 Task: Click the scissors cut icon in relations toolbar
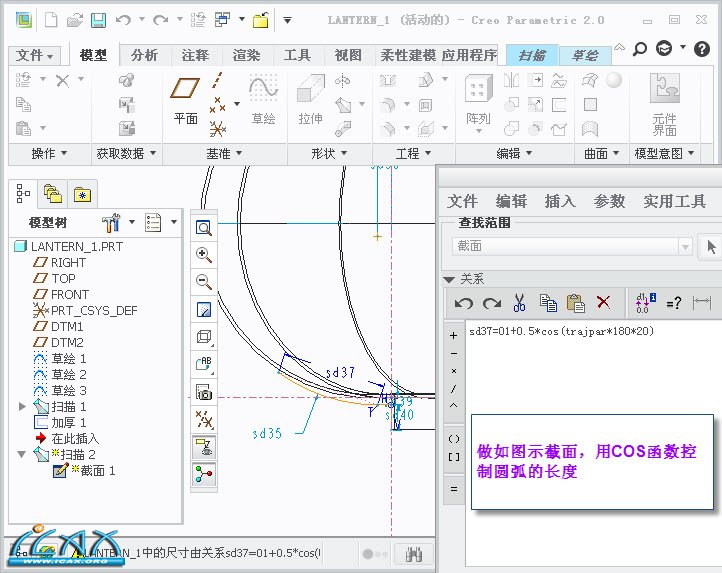(519, 302)
